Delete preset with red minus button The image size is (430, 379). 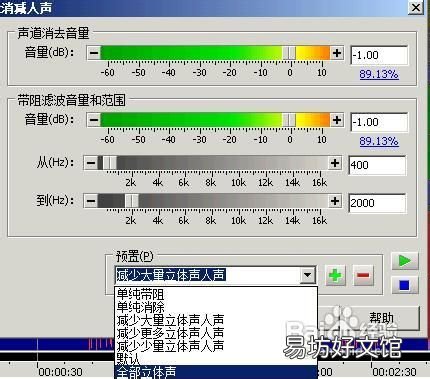[x=363, y=276]
